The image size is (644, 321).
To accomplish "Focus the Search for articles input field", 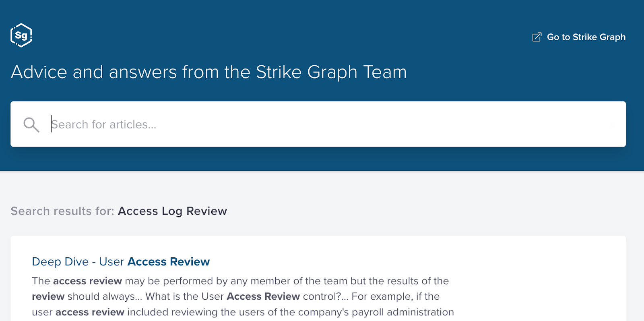I will pyautogui.click(x=318, y=124).
